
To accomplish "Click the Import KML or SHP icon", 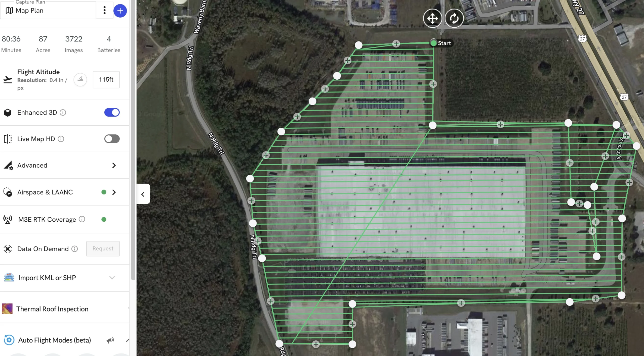I will click(x=9, y=278).
